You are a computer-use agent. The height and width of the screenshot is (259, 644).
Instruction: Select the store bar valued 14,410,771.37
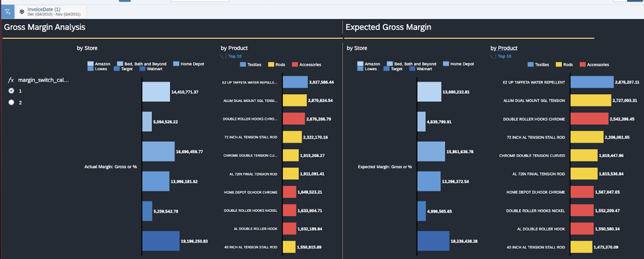pos(156,92)
